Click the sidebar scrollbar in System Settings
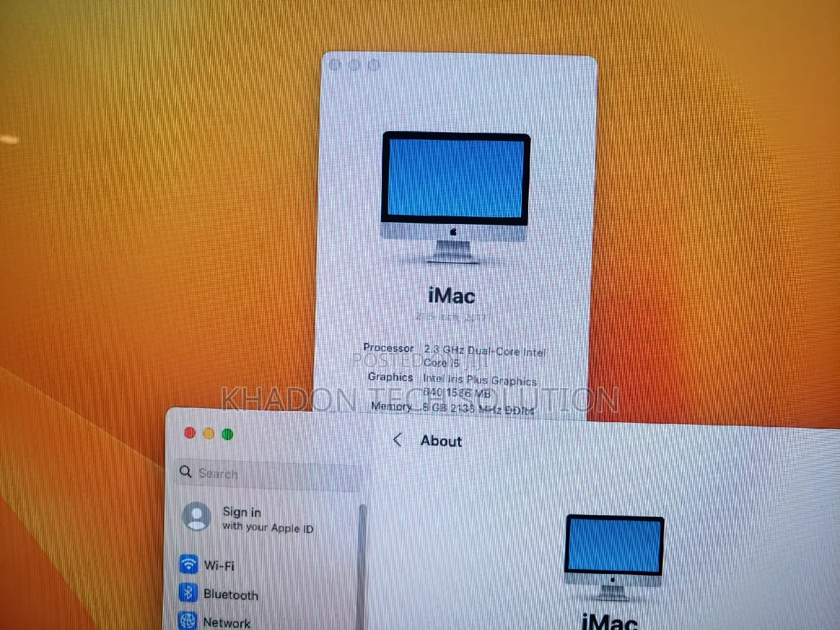 click(x=362, y=566)
